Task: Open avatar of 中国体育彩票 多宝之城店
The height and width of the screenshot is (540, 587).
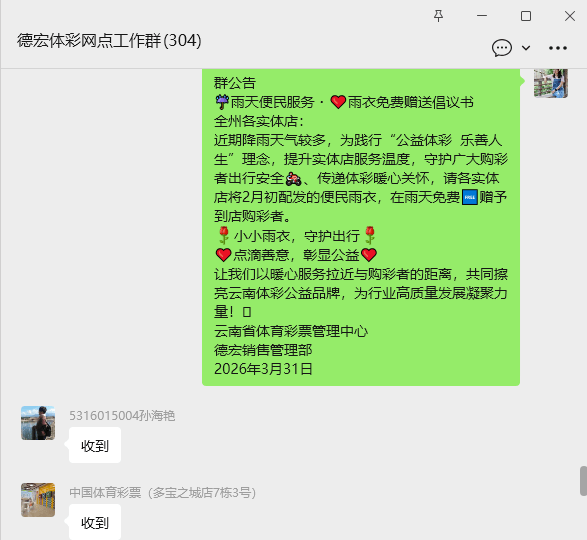Action: [x=38, y=500]
